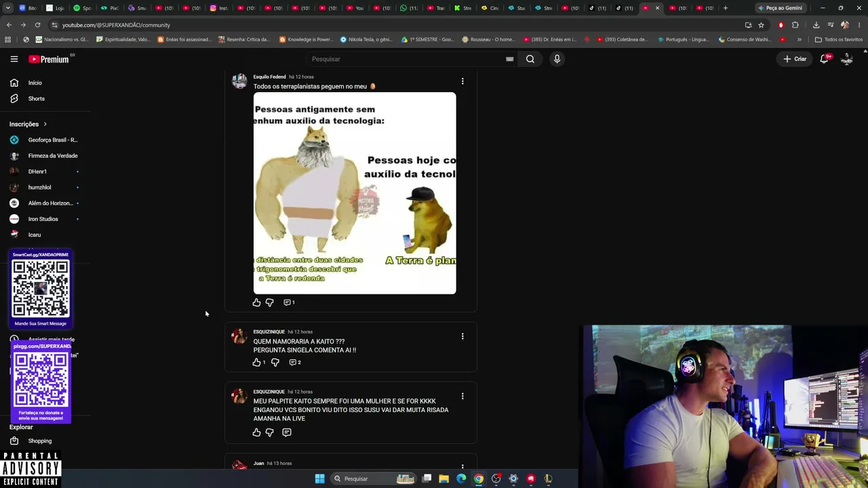Open a new browser tab

pos(726,8)
